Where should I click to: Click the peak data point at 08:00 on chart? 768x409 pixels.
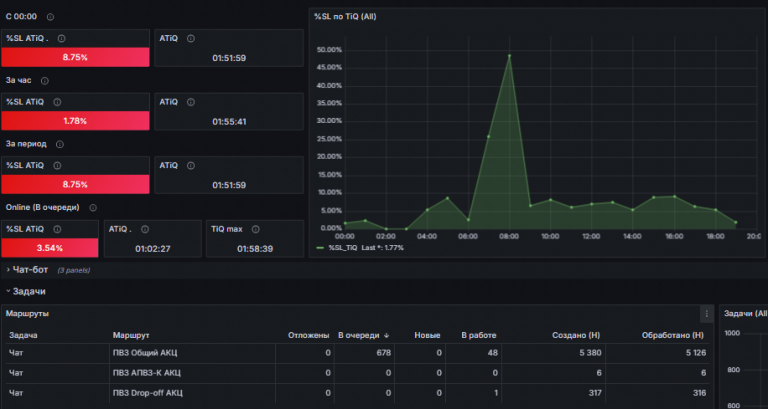point(509,56)
